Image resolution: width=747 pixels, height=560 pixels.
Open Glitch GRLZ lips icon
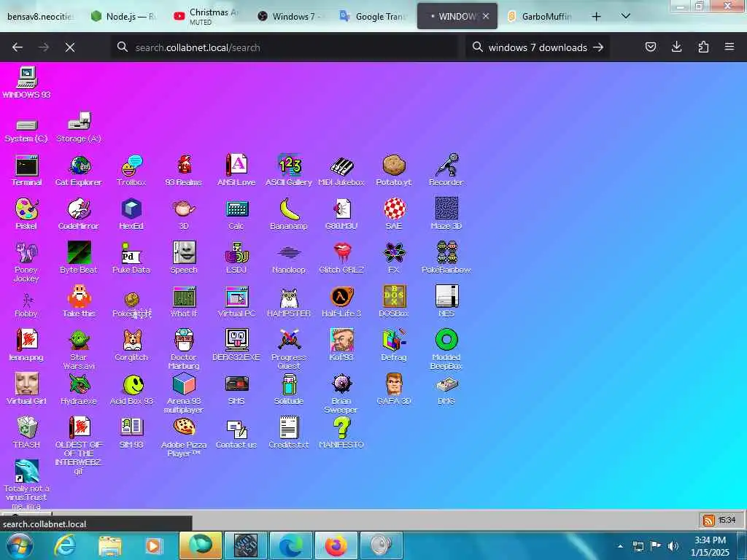tap(341, 257)
